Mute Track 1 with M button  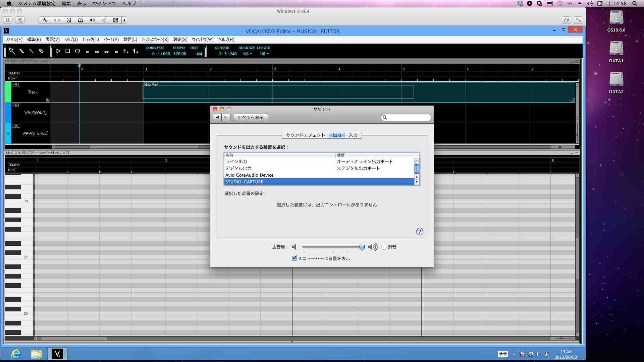click(14, 85)
